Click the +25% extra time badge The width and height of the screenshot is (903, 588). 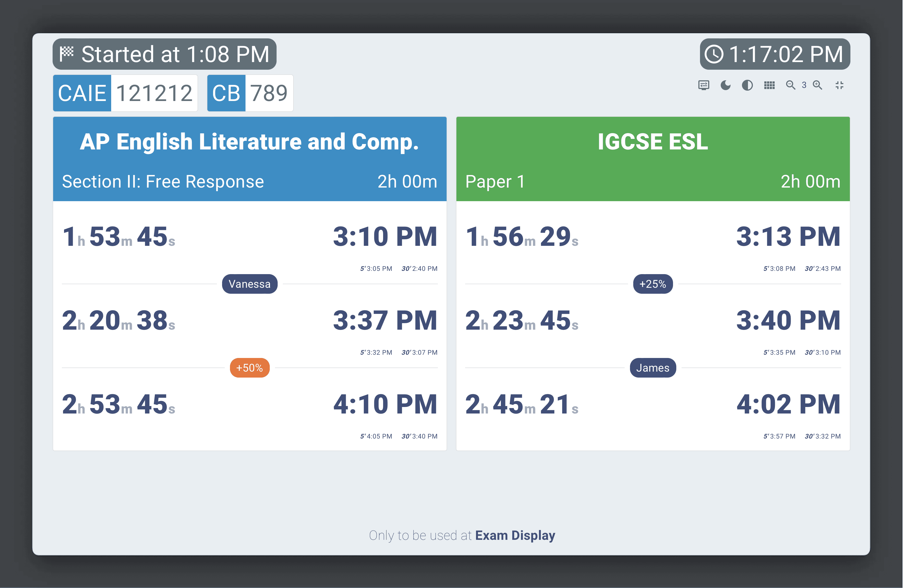pos(653,284)
